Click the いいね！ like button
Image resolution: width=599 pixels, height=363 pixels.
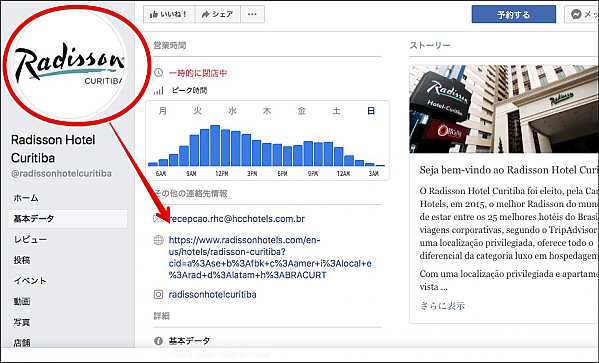tap(169, 15)
